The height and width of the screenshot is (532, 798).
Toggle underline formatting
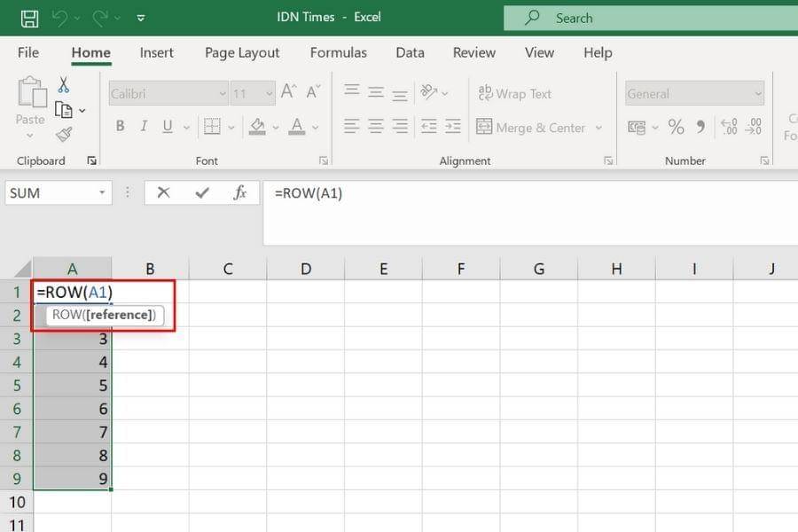pyautogui.click(x=166, y=126)
